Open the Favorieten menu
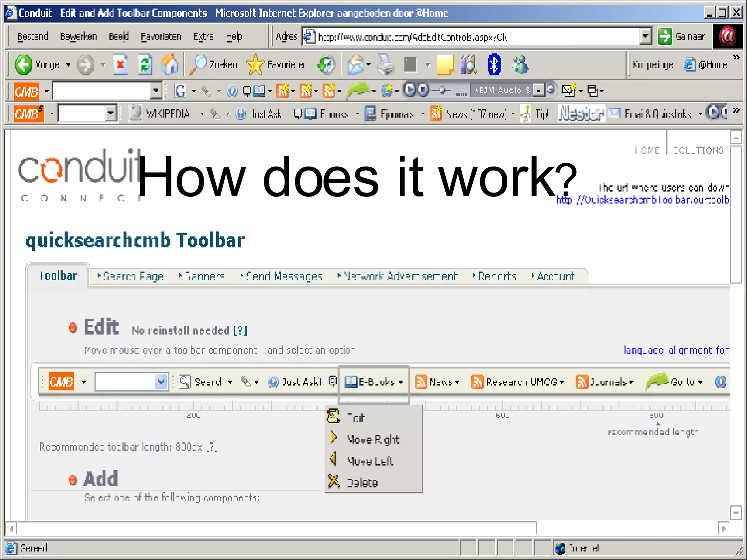The image size is (747, 560). point(161,36)
